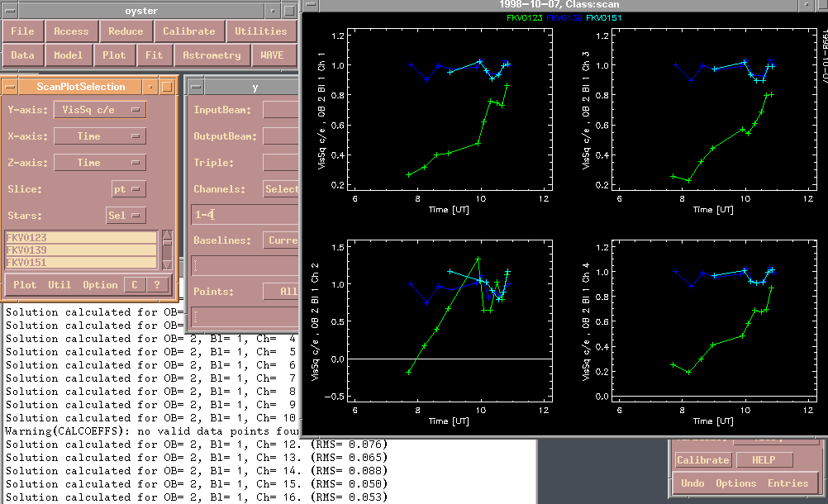Screen dimensions: 828x504
Task: Click the "?" help button in ScanPlotSelection
Action: pos(157,284)
